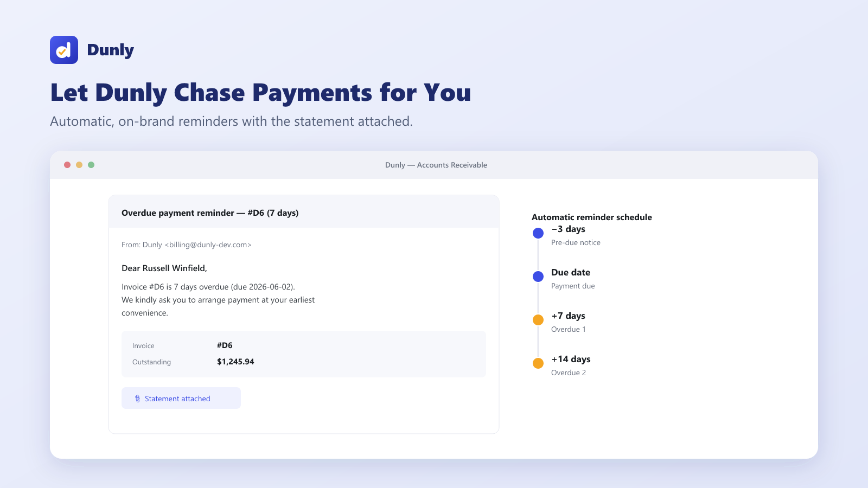Click the red close window dot
The image size is (868, 488).
click(67, 165)
